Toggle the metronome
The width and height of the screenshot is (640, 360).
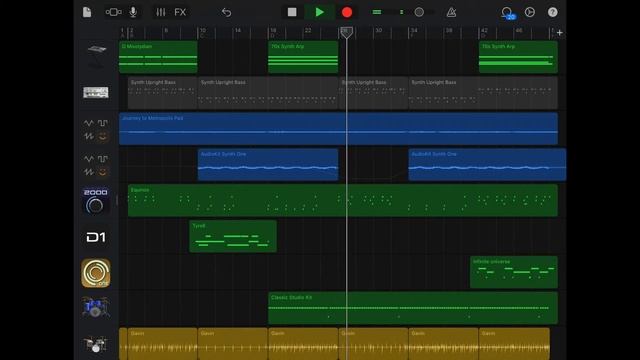click(x=451, y=12)
